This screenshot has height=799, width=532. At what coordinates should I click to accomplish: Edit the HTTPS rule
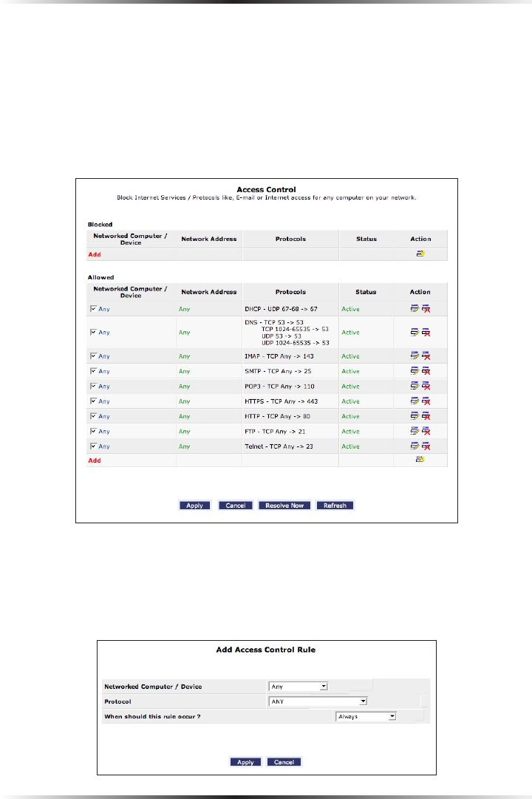point(415,401)
